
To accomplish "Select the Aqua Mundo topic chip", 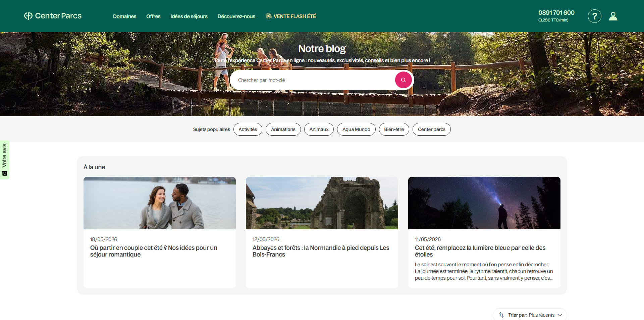I will (356, 129).
